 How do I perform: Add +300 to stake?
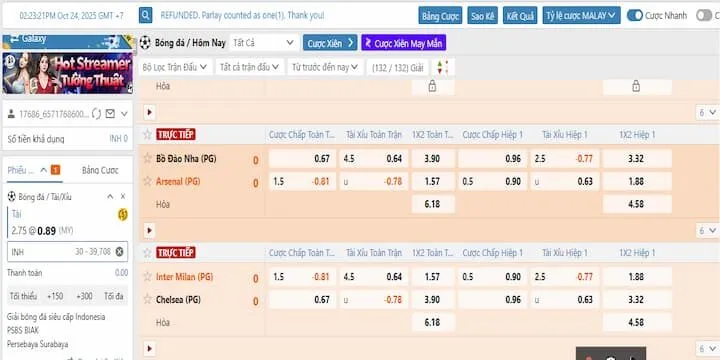click(84, 296)
